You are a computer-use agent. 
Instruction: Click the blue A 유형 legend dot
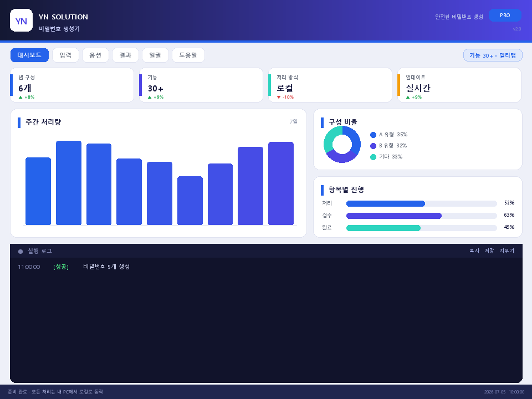tap(373, 135)
